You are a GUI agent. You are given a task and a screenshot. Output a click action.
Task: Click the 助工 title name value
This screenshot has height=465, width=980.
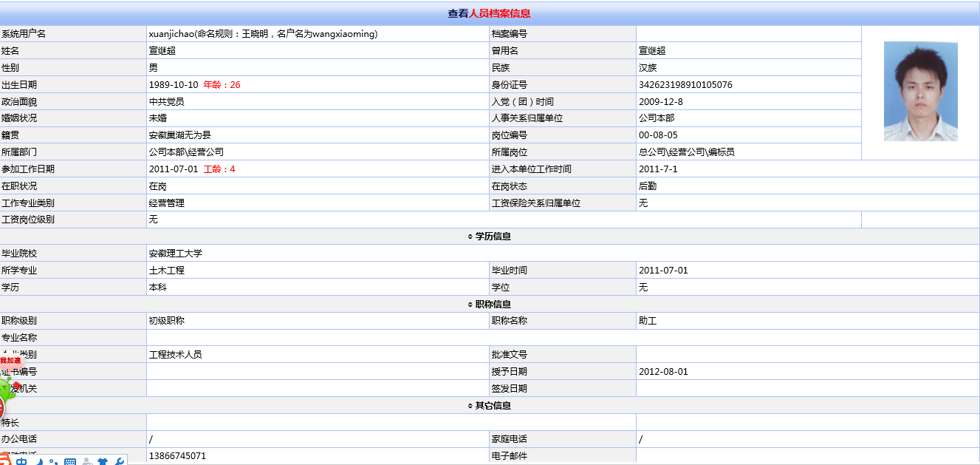pyautogui.click(x=648, y=321)
